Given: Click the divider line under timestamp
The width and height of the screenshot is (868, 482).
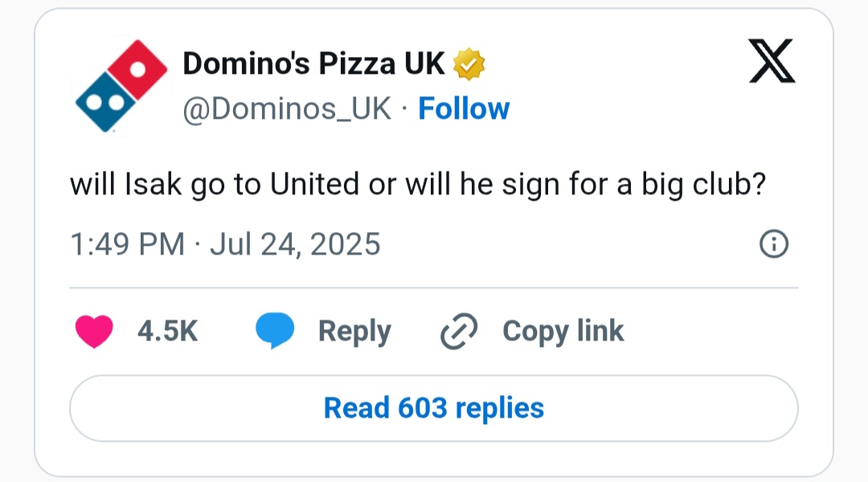Looking at the screenshot, I should tap(434, 288).
